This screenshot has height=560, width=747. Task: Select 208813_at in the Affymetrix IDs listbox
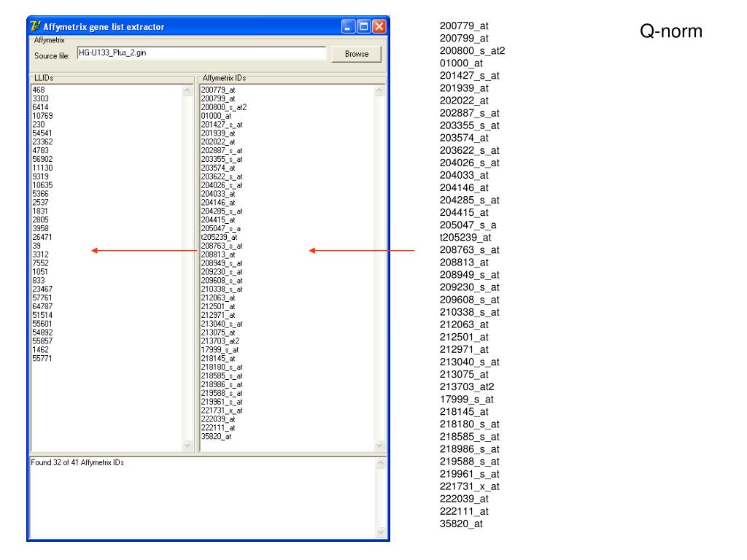click(217, 254)
